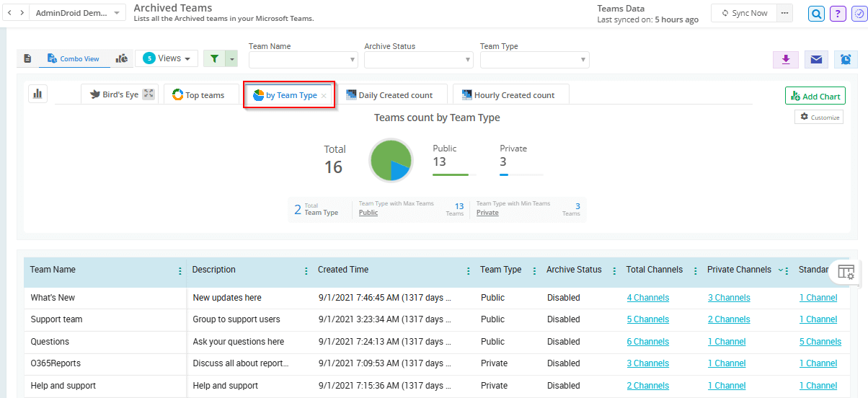
Task: Open the 4 Channels link for What's New
Action: 647,298
